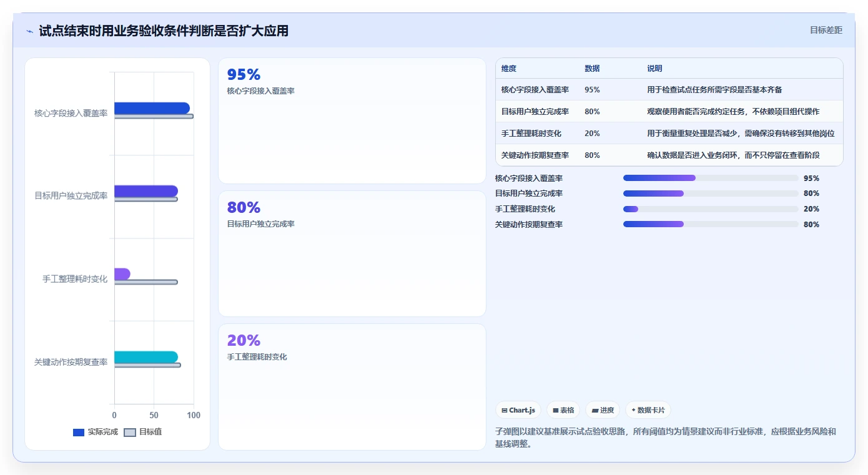868x475 pixels.
Task: Select the 关键动作按期复查率 table row name
Action: click(535, 155)
